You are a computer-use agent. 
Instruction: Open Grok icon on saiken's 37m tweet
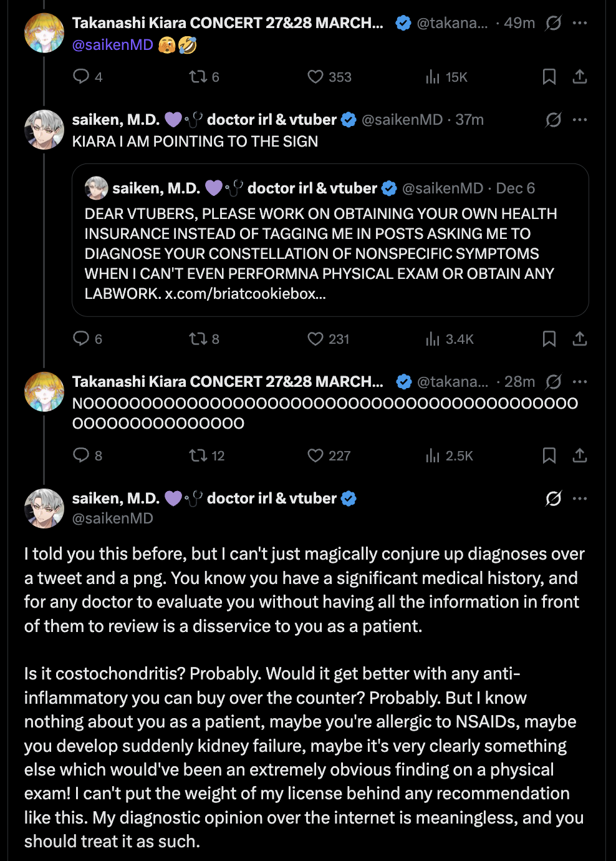point(553,120)
